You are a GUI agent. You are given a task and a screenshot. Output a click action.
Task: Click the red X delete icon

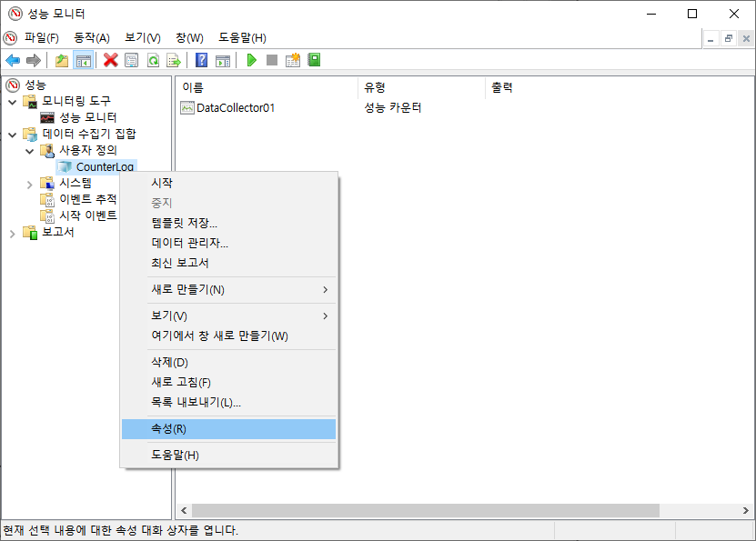pos(111,60)
